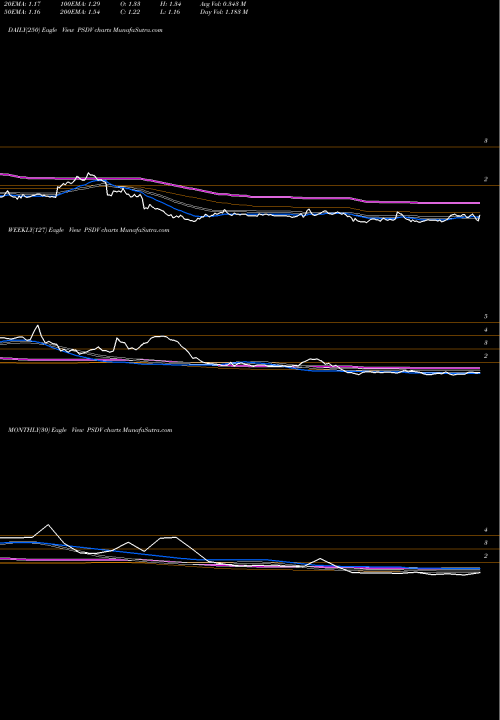Click the 50EMA: 1.16 value
Viewport: 500px width, 720px height.
pos(22,12)
